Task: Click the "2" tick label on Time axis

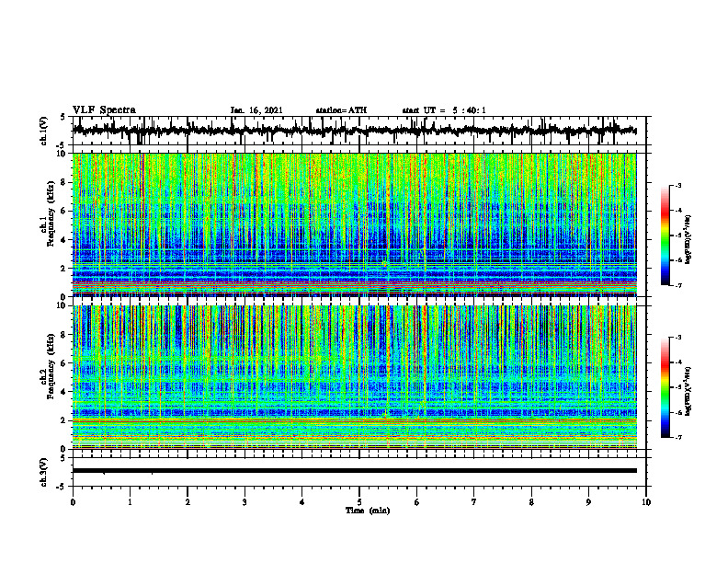Action: 188,502
